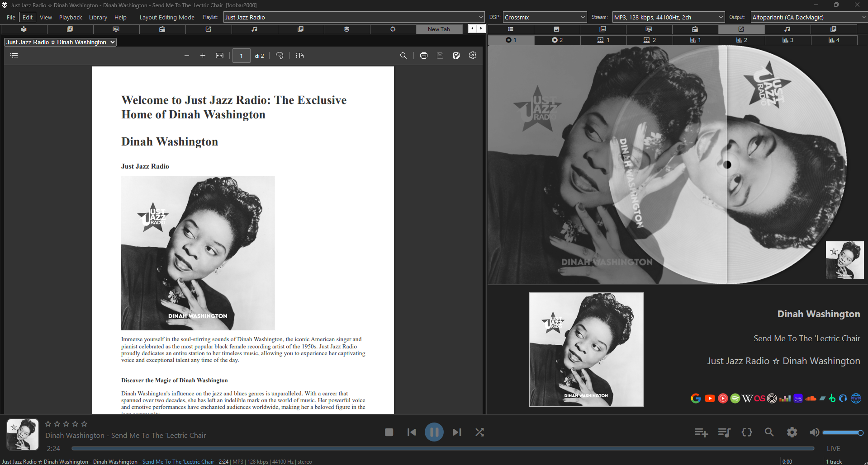Screen dimensions: 868x465
Task: Click curly braces icon in player bar
Action: (747, 432)
